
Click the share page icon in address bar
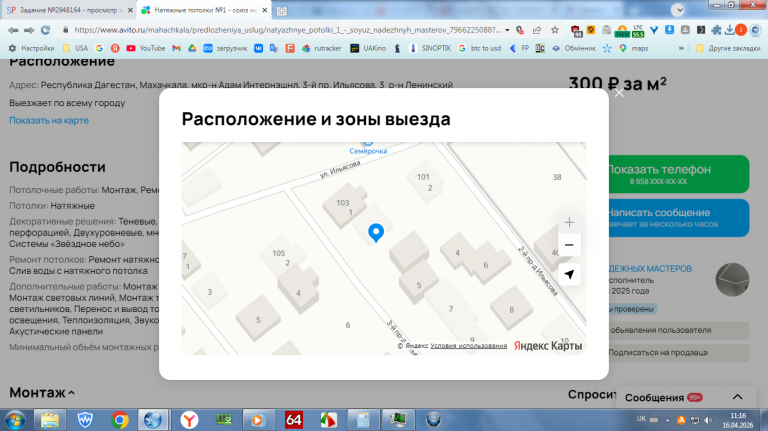pyautogui.click(x=537, y=30)
